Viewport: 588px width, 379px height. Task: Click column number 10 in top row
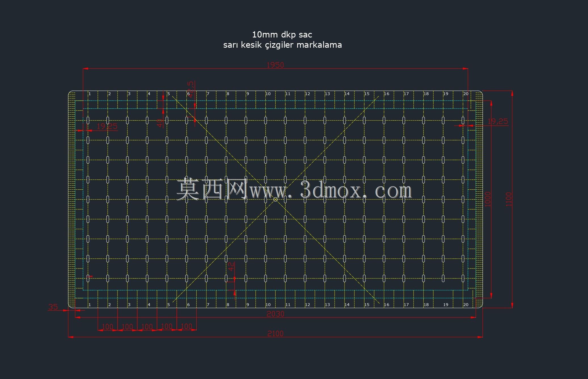(268, 94)
